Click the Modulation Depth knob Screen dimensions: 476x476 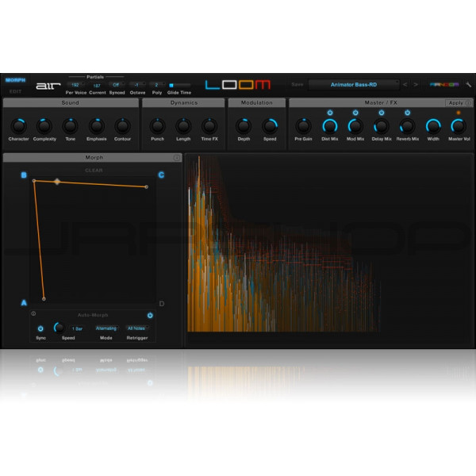click(x=244, y=126)
